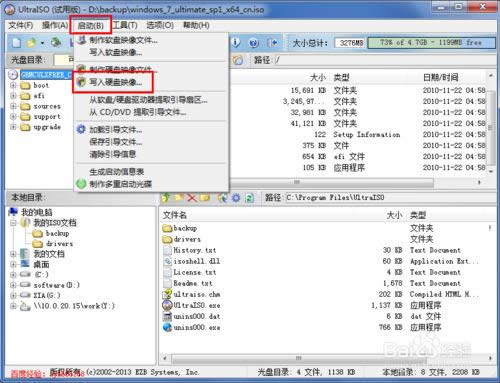Image resolution: width=500 pixels, height=383 pixels.
Task: Select the backup folder in local tree
Action: click(57, 233)
